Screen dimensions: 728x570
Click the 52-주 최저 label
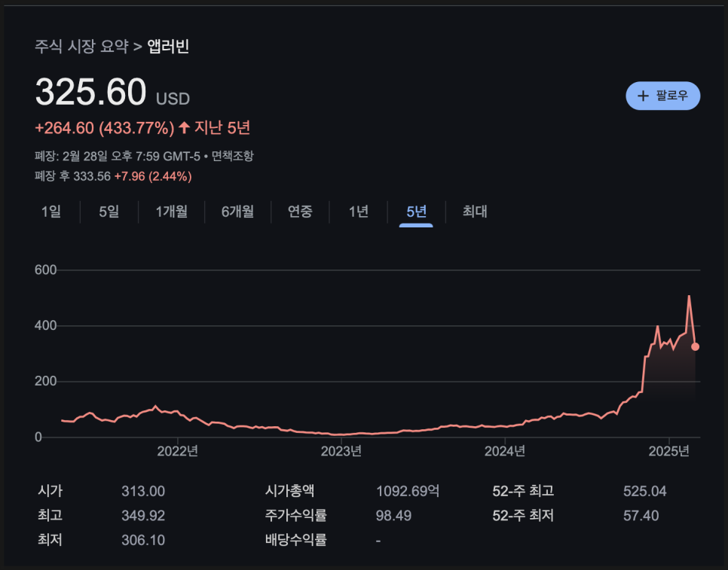tap(523, 516)
